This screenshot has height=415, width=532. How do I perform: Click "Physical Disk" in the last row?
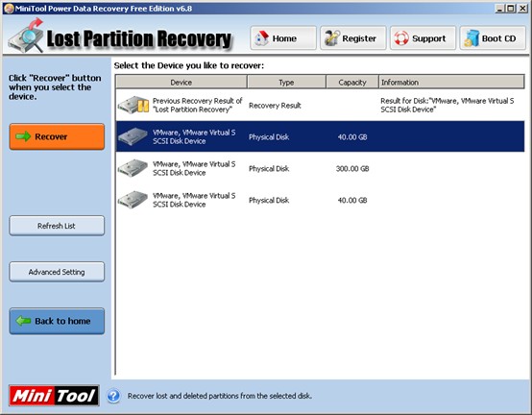(x=269, y=200)
